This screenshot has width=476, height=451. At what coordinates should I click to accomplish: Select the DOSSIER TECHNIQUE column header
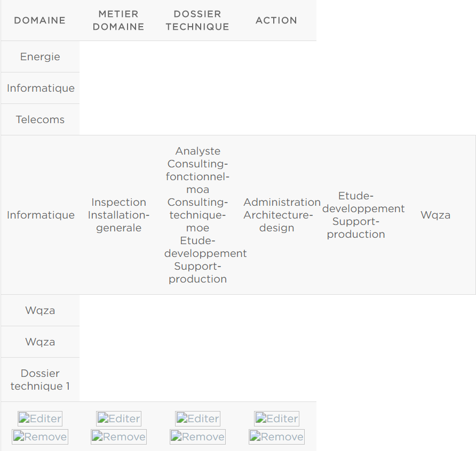click(197, 20)
